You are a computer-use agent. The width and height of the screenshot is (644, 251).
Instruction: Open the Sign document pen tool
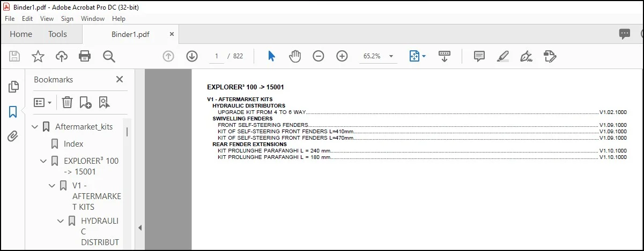[x=526, y=56]
